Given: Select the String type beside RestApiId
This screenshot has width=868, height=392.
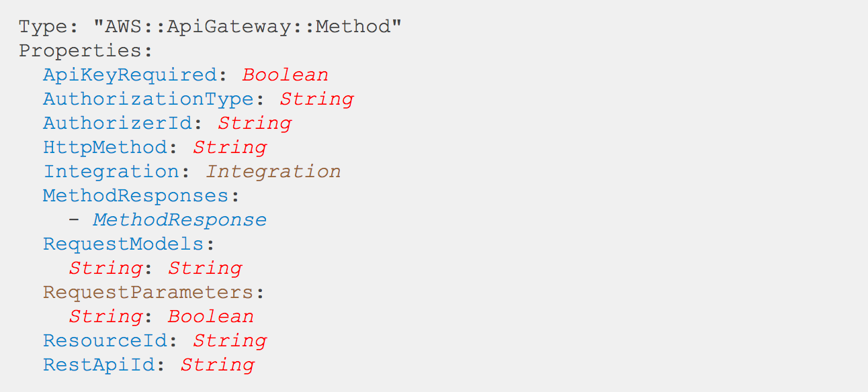Looking at the screenshot, I should 217,364.
